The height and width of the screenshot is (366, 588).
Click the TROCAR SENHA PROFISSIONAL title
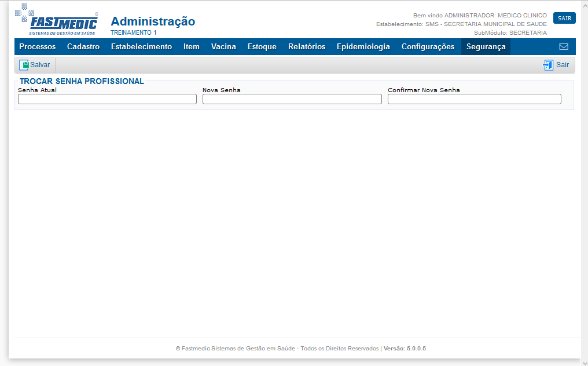82,81
